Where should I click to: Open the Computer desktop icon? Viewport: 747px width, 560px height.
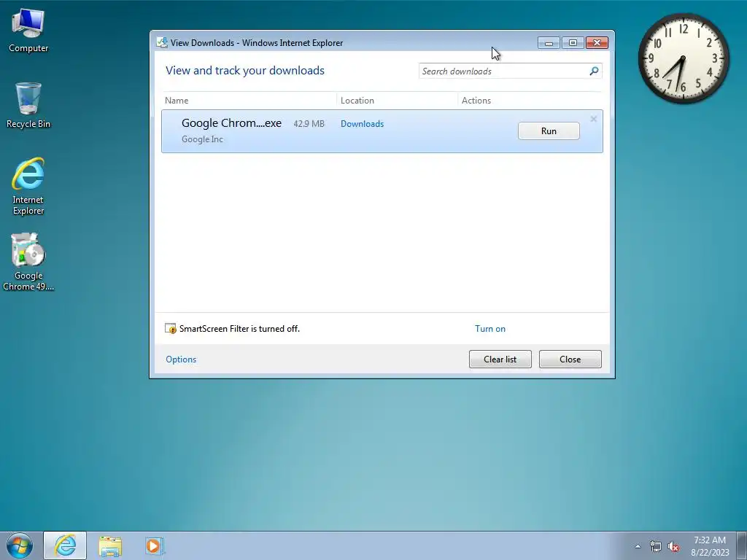click(x=28, y=30)
